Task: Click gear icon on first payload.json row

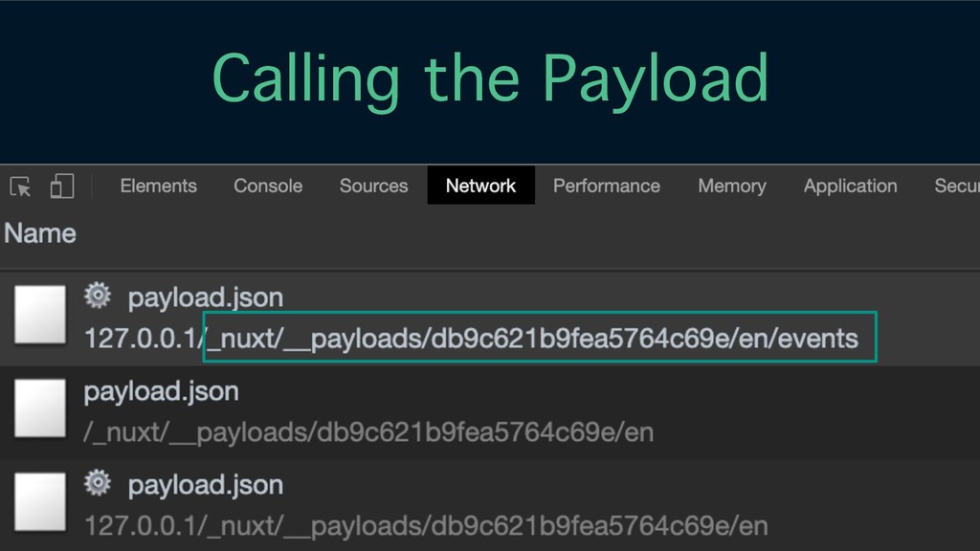Action: 98,296
